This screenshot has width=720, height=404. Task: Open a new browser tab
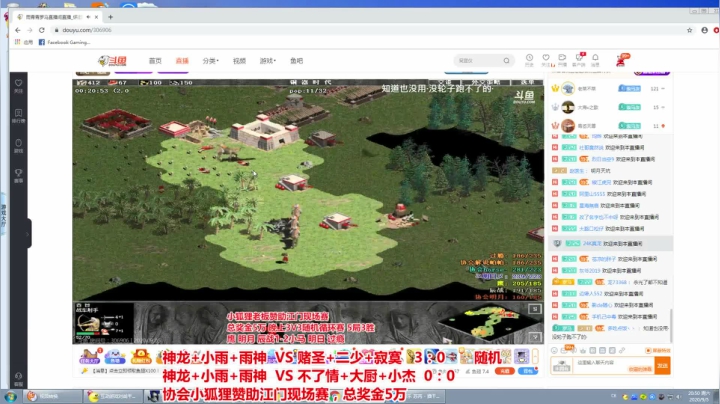110,17
